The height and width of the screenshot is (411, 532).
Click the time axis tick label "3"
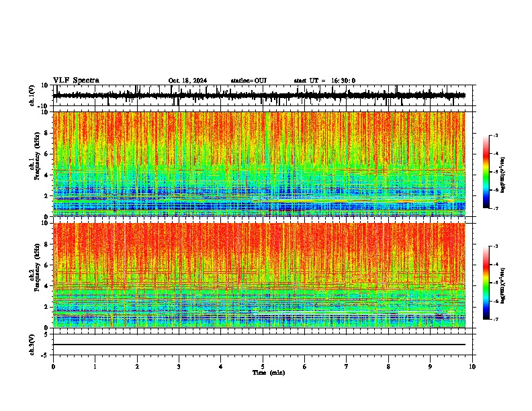pos(179,367)
